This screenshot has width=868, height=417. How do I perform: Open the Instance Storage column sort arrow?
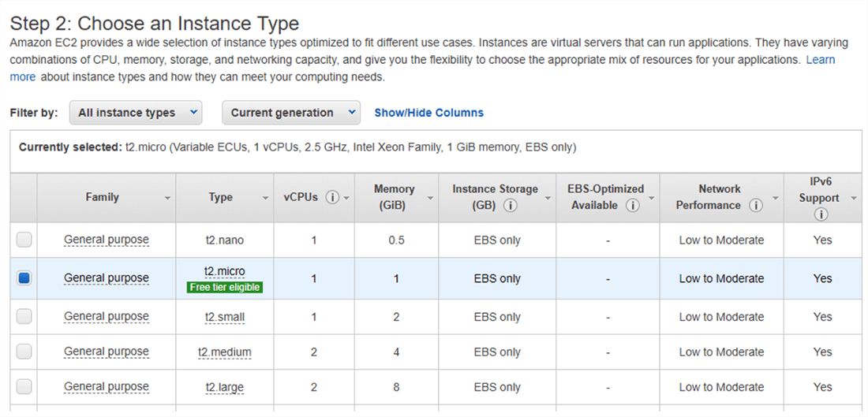pyautogui.click(x=548, y=198)
